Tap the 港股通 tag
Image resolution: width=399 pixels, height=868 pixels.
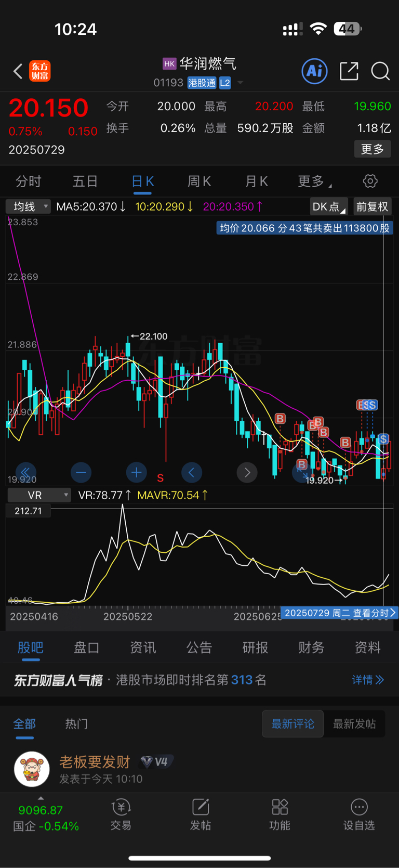[x=202, y=83]
